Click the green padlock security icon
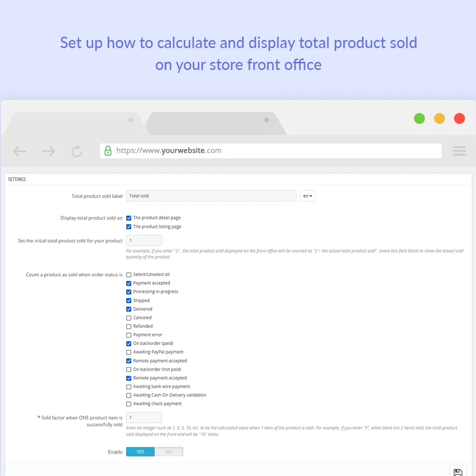Viewport: 476px width, 476px height. (x=108, y=150)
